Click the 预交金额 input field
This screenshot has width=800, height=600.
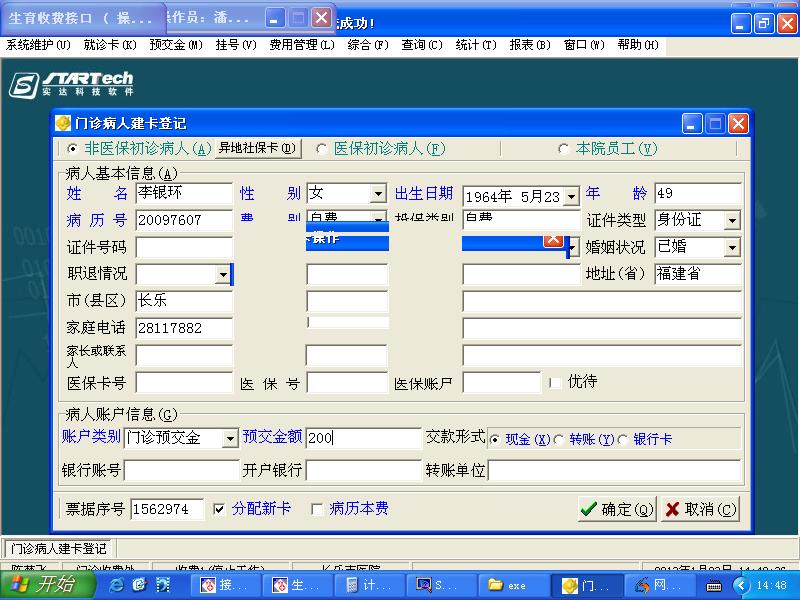[363, 438]
